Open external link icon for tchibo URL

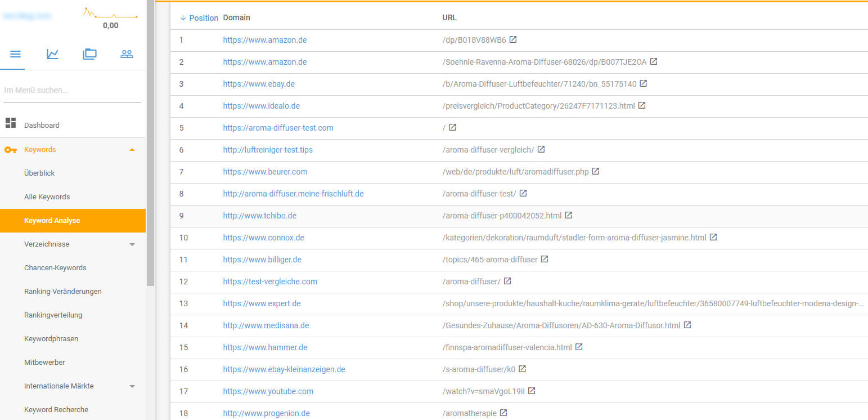(x=569, y=215)
